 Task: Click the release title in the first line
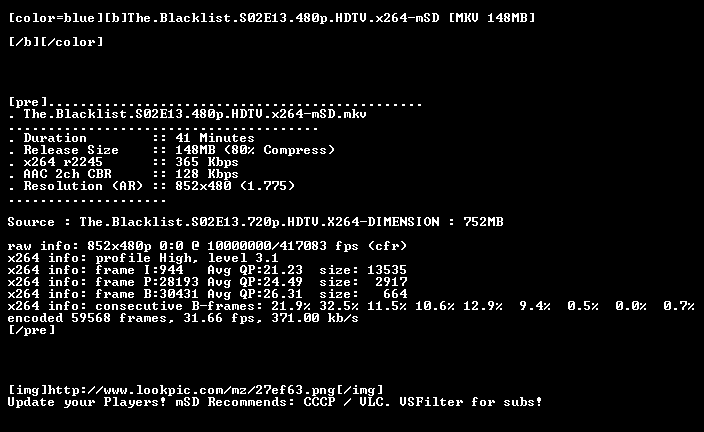284,18
